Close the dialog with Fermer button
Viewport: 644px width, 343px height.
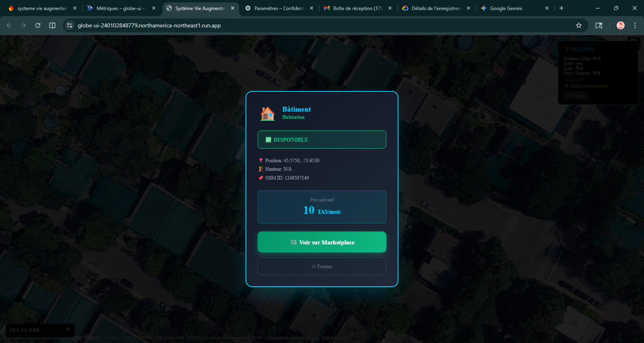click(322, 267)
